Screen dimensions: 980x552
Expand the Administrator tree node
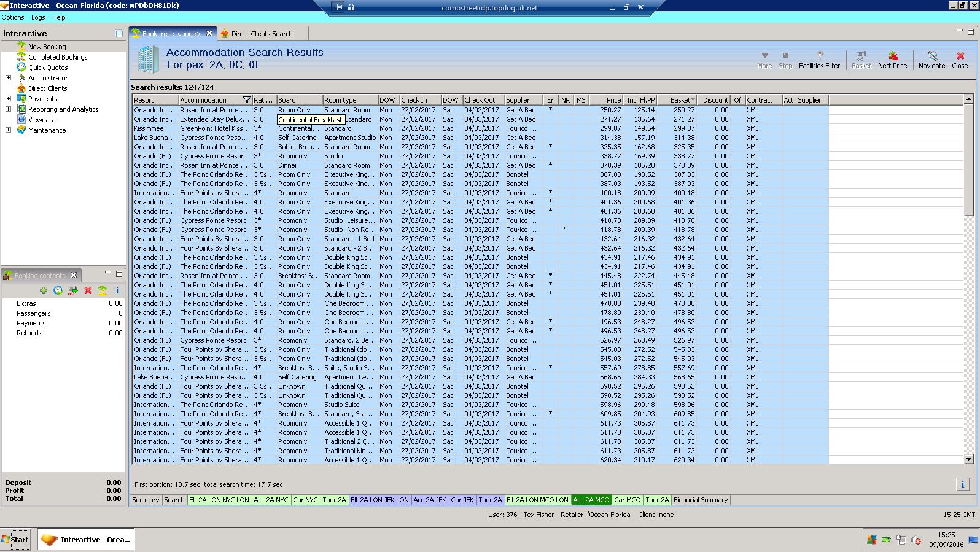8,78
